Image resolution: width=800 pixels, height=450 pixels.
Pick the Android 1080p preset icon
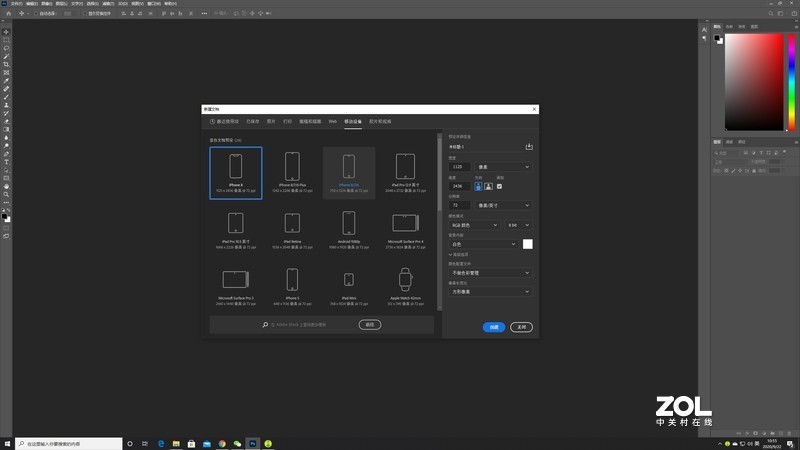[348, 223]
